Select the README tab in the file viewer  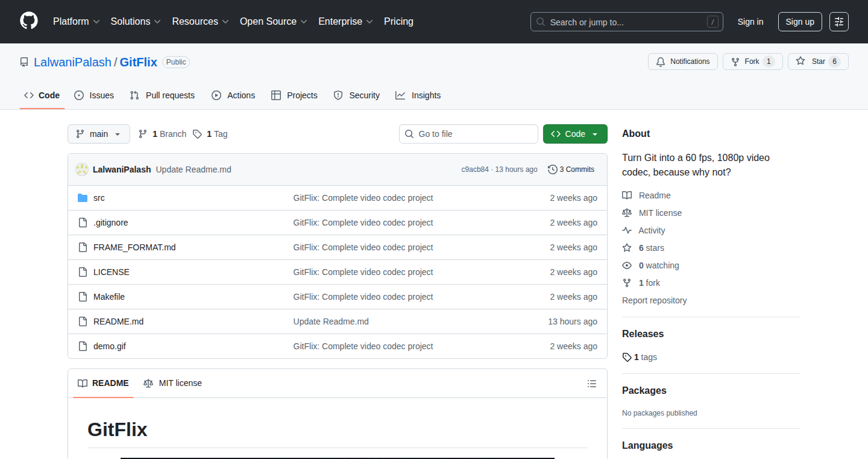click(103, 383)
